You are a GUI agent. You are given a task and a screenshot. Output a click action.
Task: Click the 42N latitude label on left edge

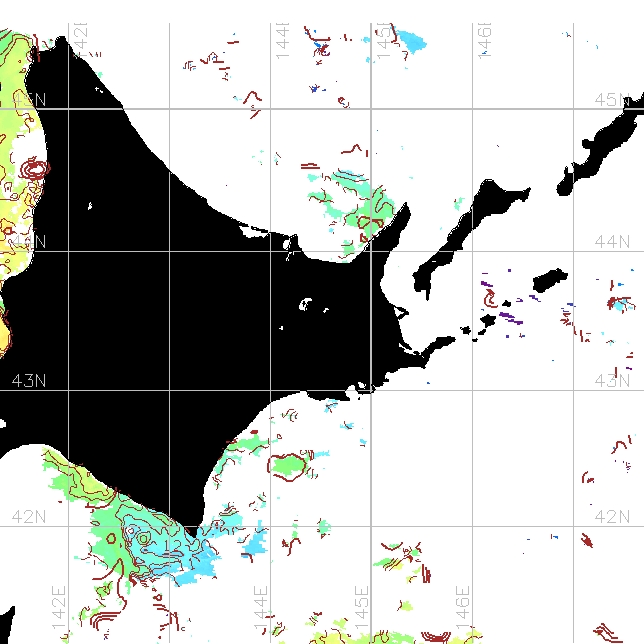[x=29, y=517]
